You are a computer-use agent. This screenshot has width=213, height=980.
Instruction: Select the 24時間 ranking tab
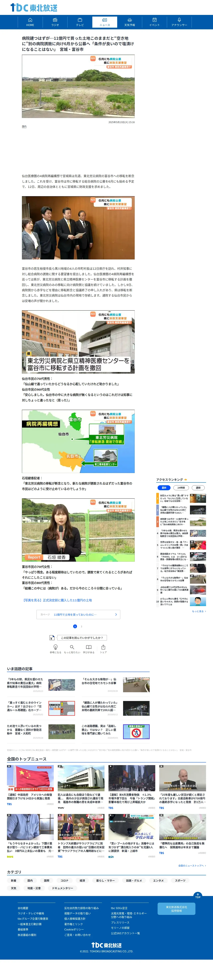[x=181, y=488]
